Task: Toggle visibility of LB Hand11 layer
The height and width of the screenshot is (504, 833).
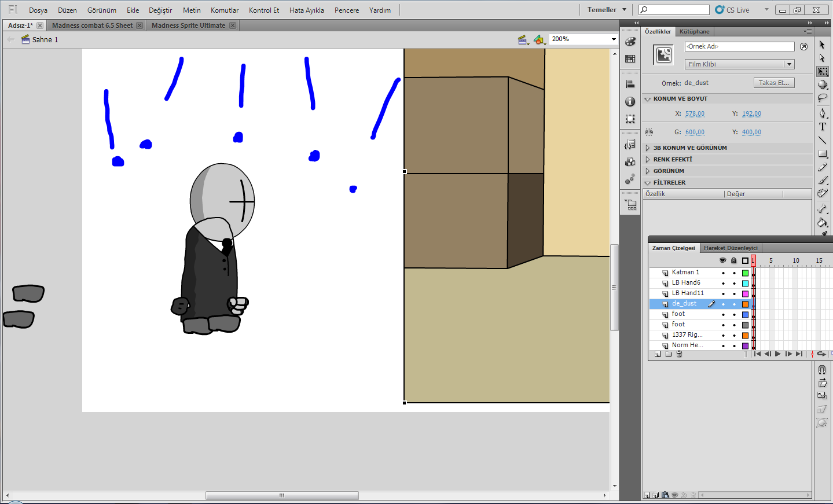Action: click(x=723, y=293)
